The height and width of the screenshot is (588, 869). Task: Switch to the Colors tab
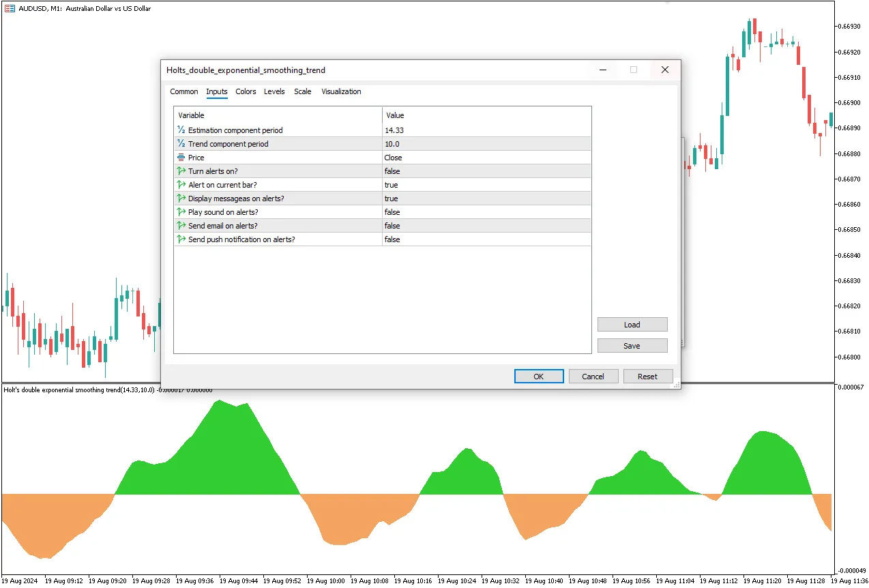(x=246, y=91)
